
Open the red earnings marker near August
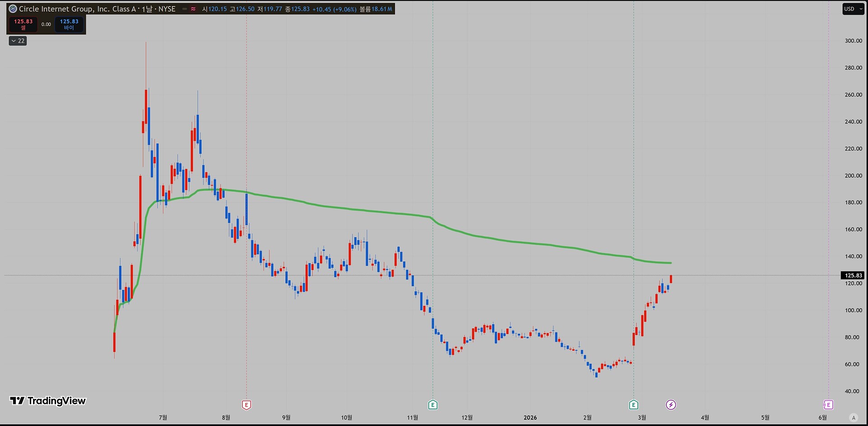pos(246,405)
